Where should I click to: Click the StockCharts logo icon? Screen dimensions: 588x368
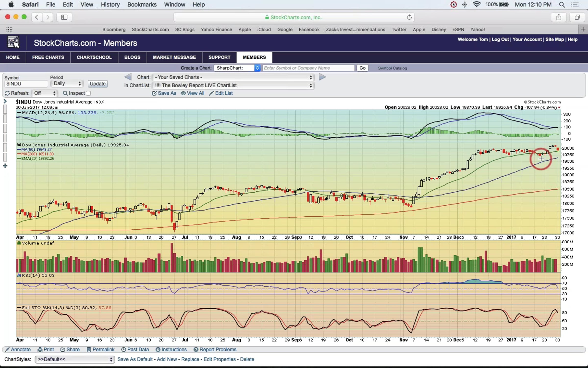[13, 42]
